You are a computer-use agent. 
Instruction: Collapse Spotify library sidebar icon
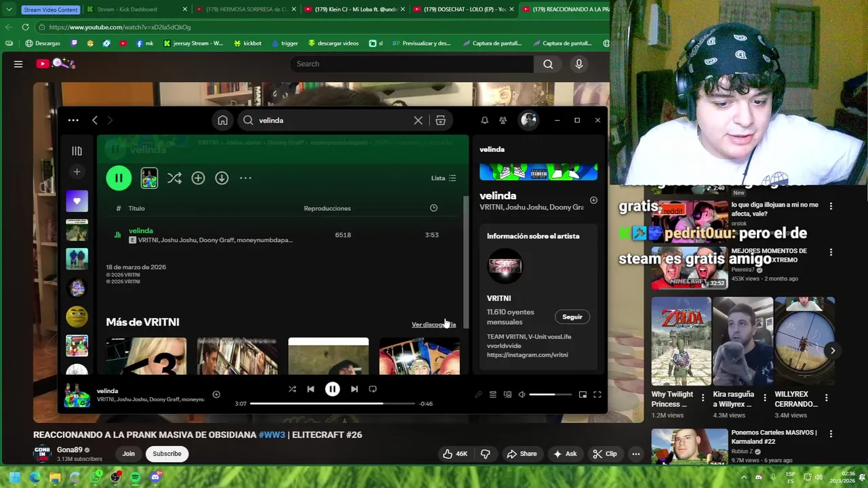(77, 151)
